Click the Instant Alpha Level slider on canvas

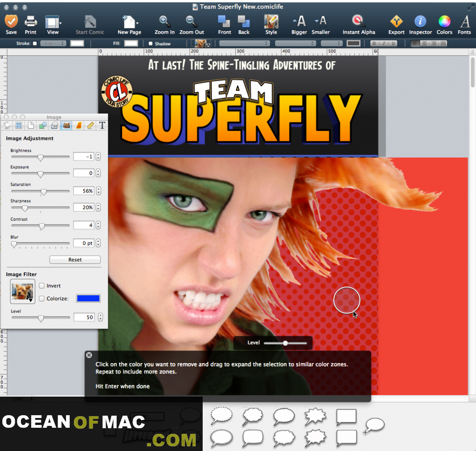pyautogui.click(x=285, y=343)
